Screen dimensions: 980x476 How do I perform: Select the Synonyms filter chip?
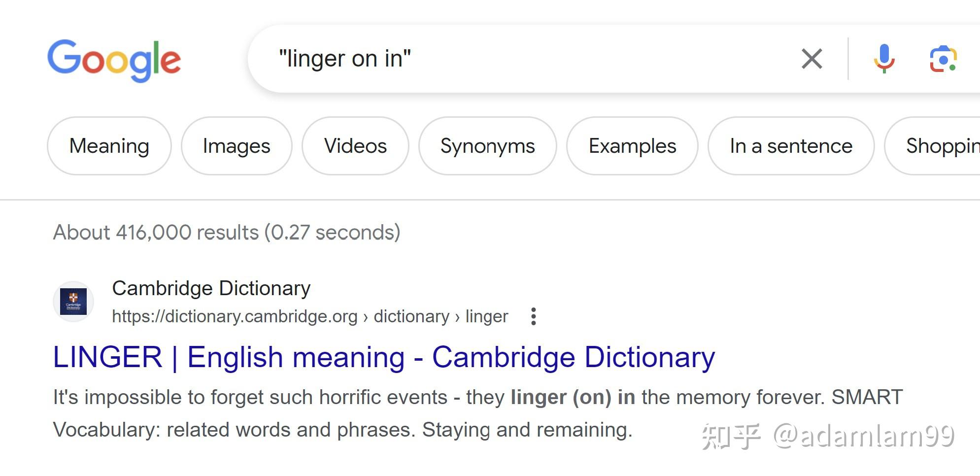tap(488, 146)
